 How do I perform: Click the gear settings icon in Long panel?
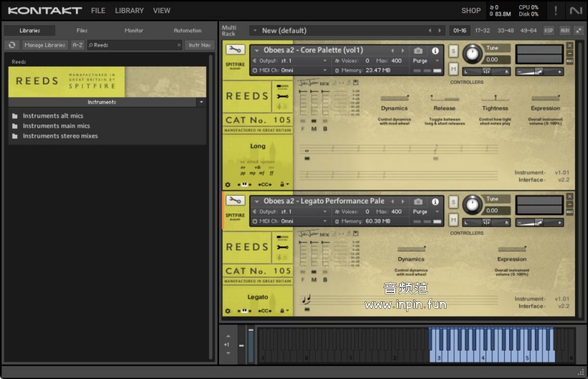point(228,185)
